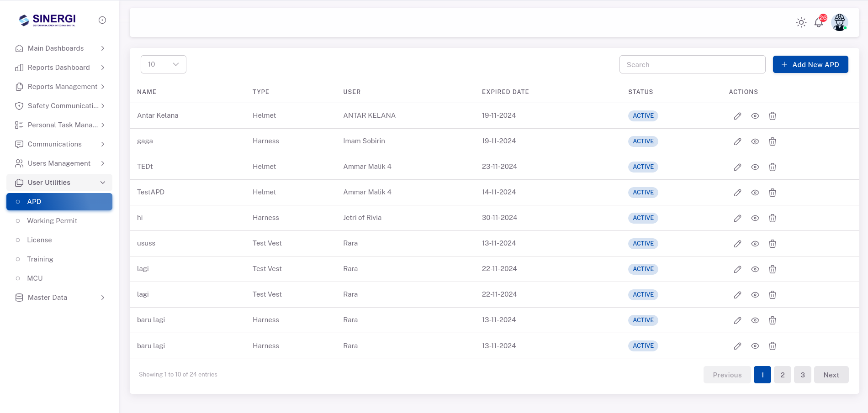Delete the hi Harness entry
868x413 pixels.
pyautogui.click(x=773, y=218)
